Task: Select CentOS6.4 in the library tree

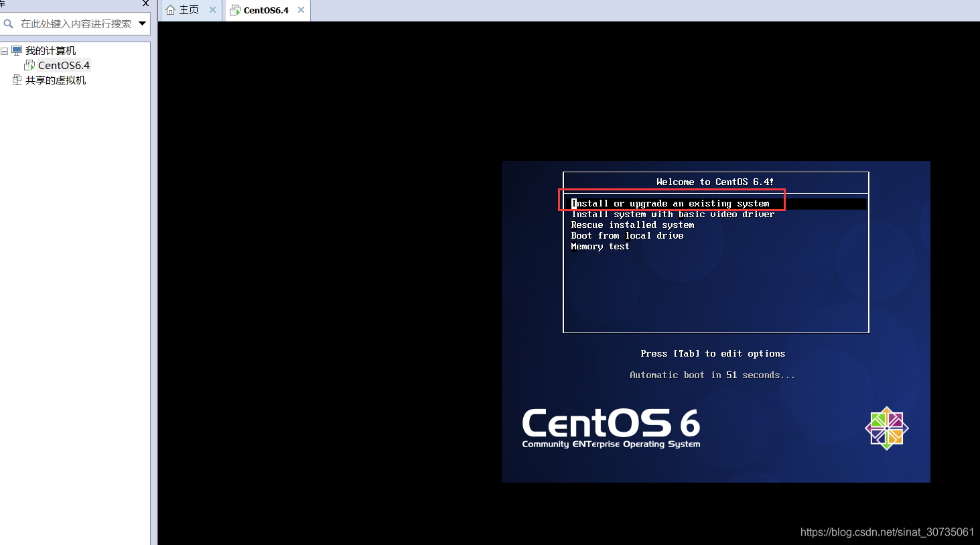Action: click(x=64, y=66)
